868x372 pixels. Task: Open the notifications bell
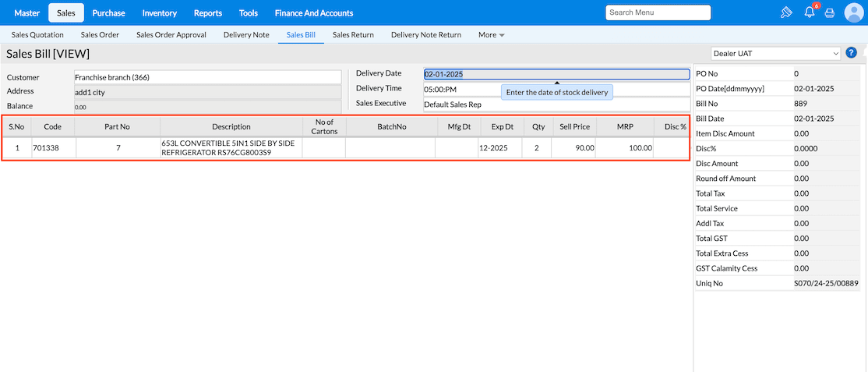[x=809, y=13]
